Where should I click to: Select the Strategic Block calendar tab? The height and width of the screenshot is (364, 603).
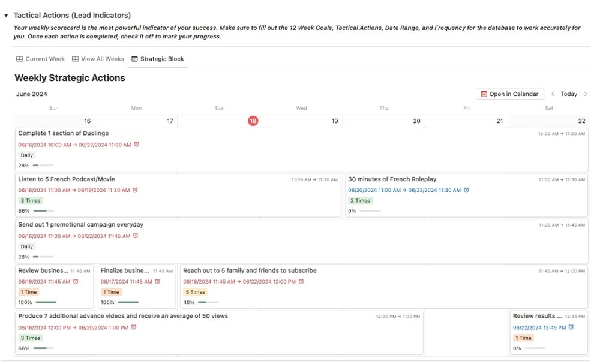click(x=158, y=59)
